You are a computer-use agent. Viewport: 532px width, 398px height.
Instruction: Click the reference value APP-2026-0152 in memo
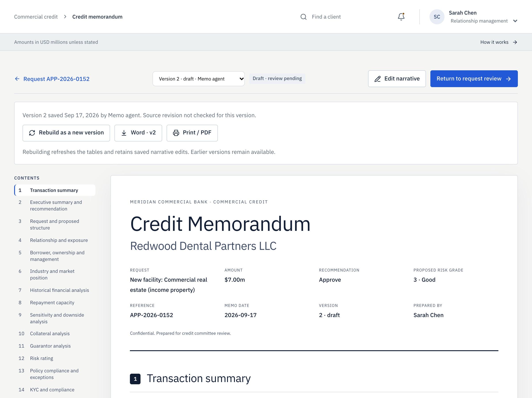[152, 315]
